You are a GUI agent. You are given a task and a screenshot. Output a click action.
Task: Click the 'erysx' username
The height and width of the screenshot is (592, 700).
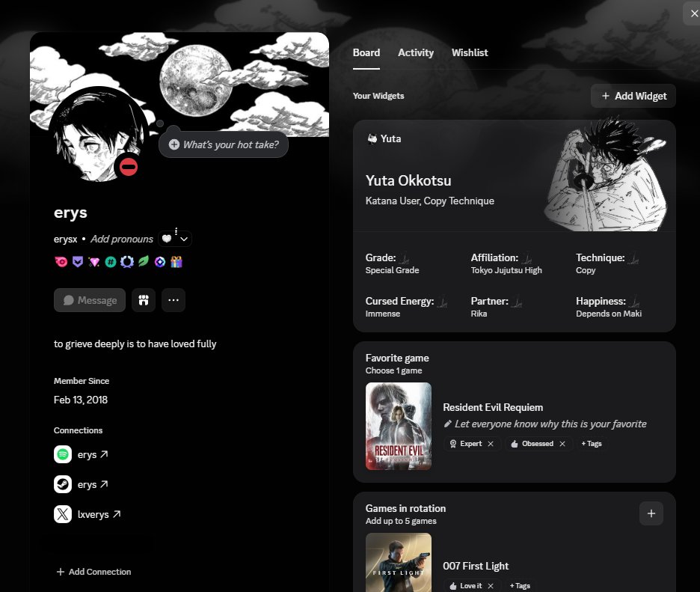point(66,239)
